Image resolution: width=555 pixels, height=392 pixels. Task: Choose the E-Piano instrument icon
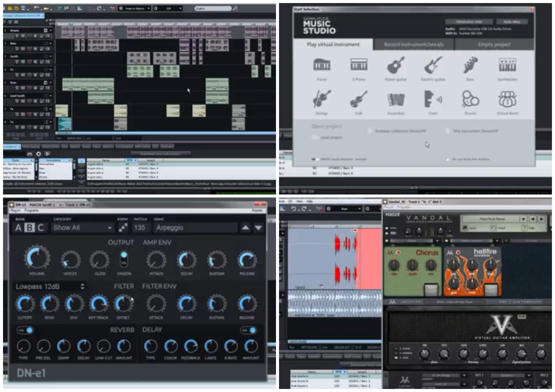[x=359, y=64]
